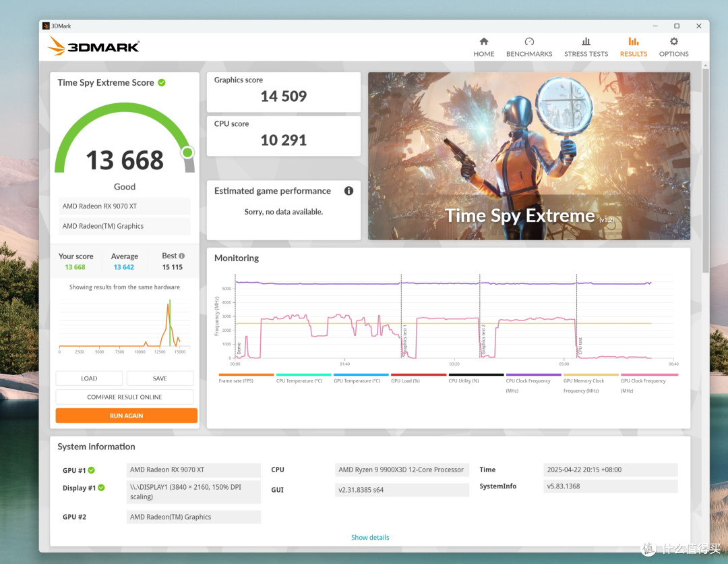
Task: Click the CPU field AMD Ryzen 9 9900X3D
Action: [402, 470]
